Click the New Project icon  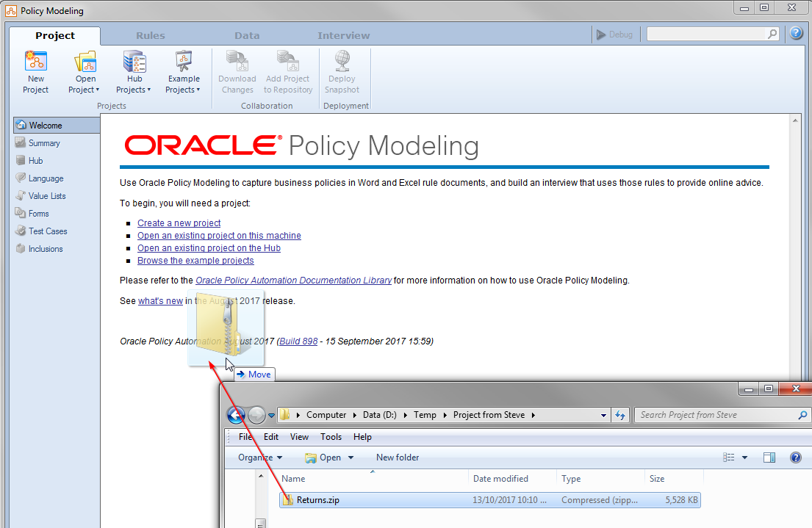coord(36,61)
